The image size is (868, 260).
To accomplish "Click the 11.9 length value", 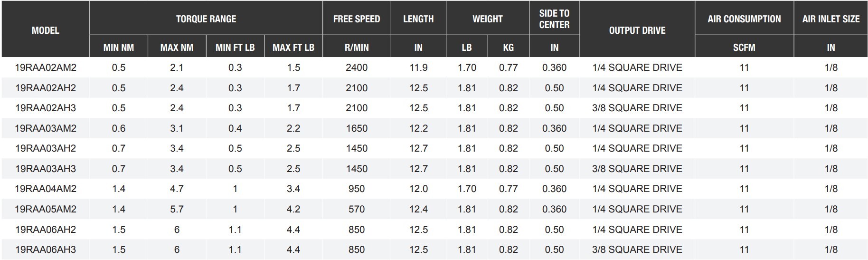I will [418, 67].
